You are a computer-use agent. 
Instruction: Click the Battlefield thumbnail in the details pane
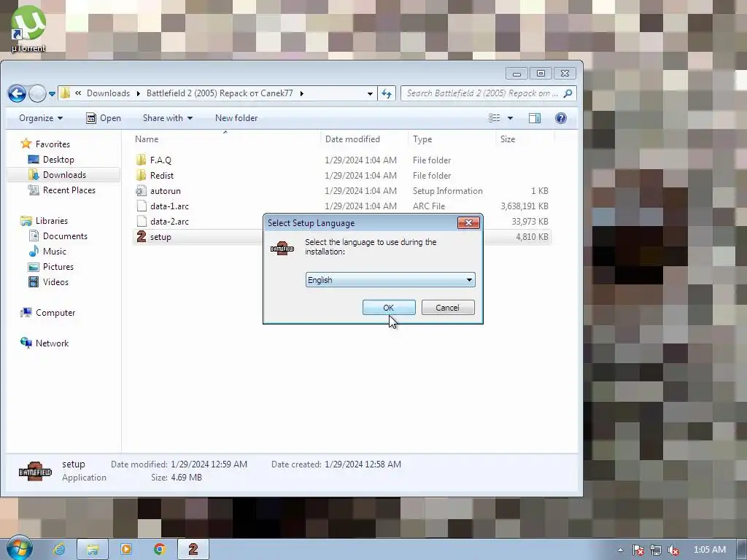tap(35, 472)
